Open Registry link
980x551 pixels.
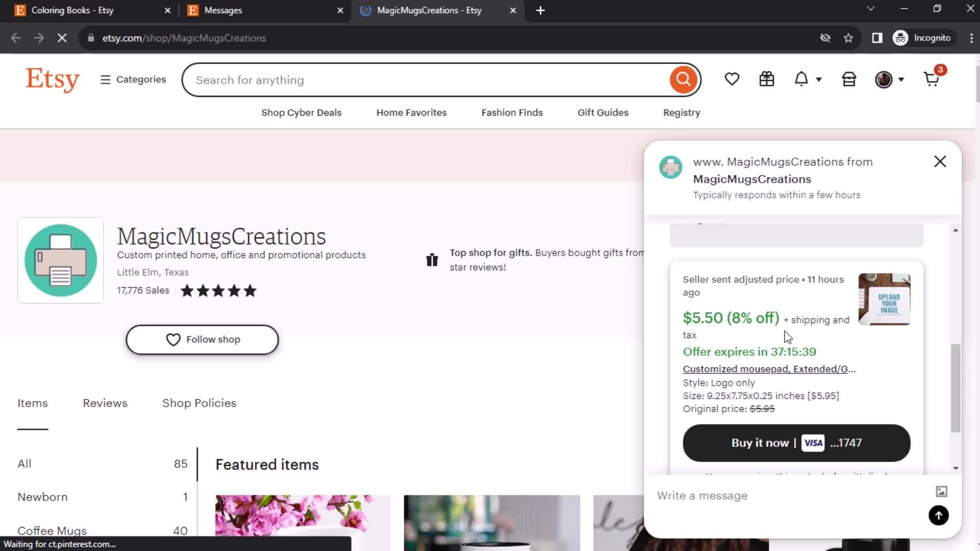pos(681,113)
